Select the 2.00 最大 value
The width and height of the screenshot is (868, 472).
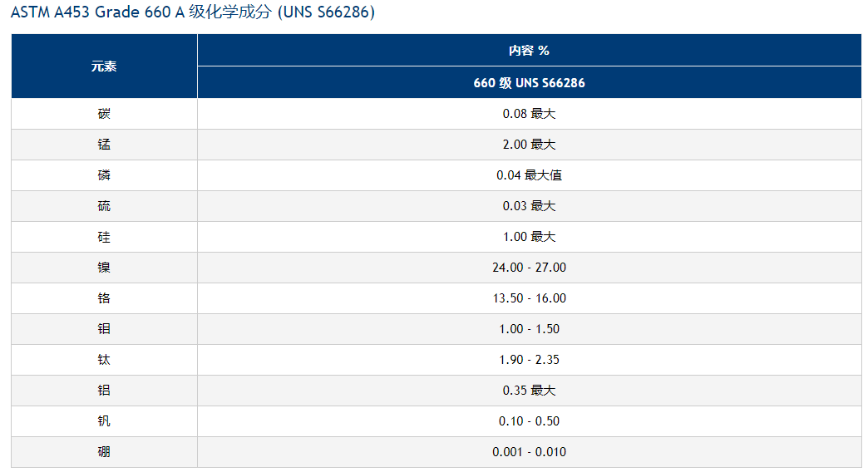pos(530,145)
